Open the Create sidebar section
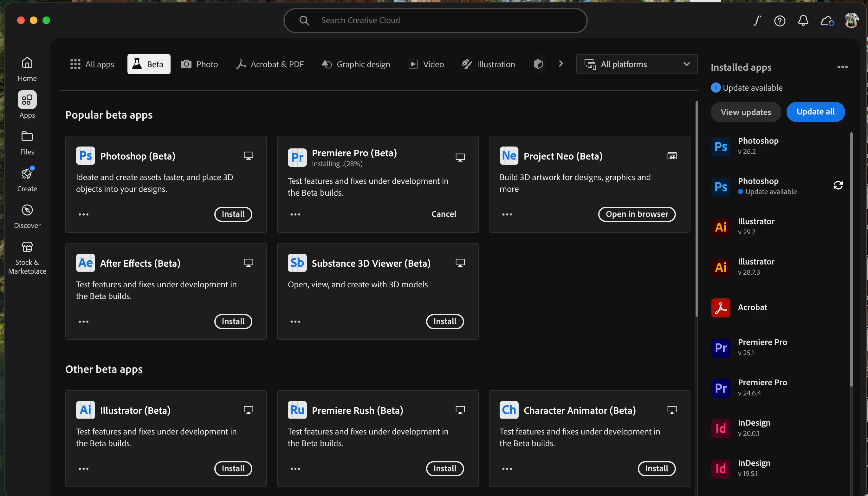This screenshot has height=496, width=868. tap(27, 179)
